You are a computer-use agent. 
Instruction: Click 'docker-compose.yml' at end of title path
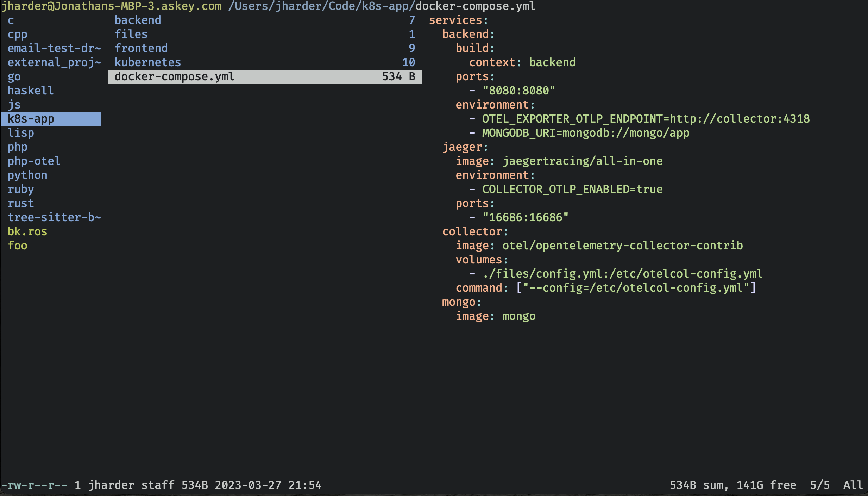tap(476, 6)
